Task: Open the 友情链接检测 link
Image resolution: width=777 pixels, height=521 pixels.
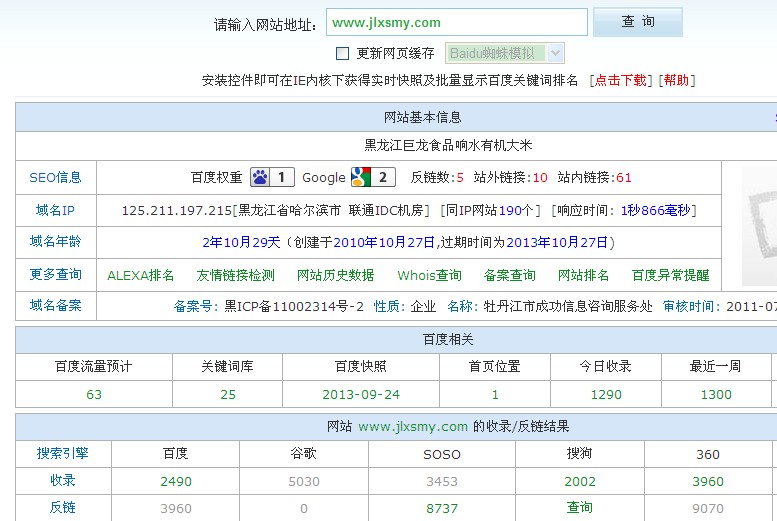Action: [x=235, y=275]
